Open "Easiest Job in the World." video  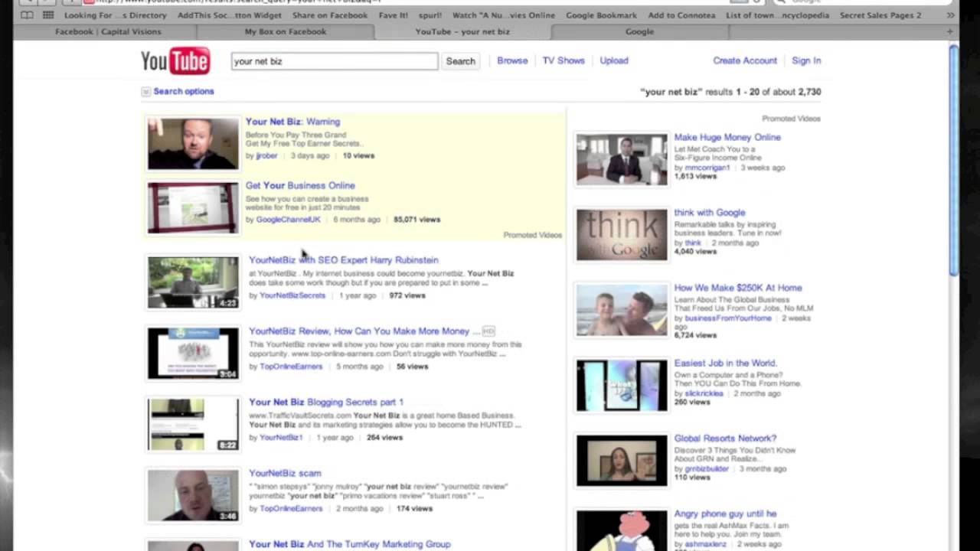pos(726,364)
